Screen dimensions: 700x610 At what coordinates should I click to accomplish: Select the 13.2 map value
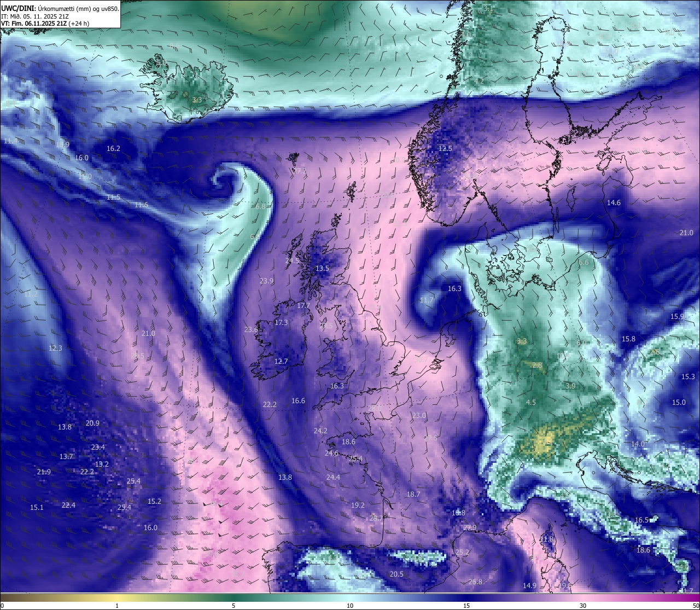tap(102, 464)
